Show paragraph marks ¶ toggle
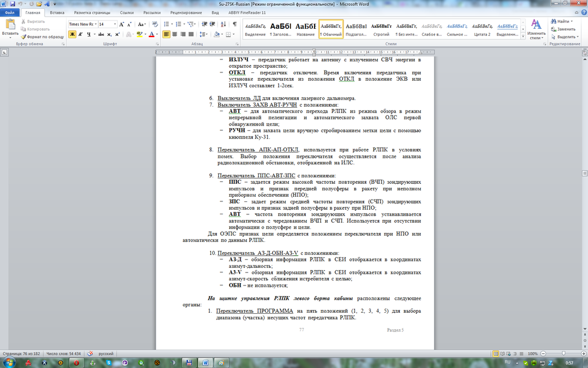Viewport: 588px width, 368px height. [235, 24]
